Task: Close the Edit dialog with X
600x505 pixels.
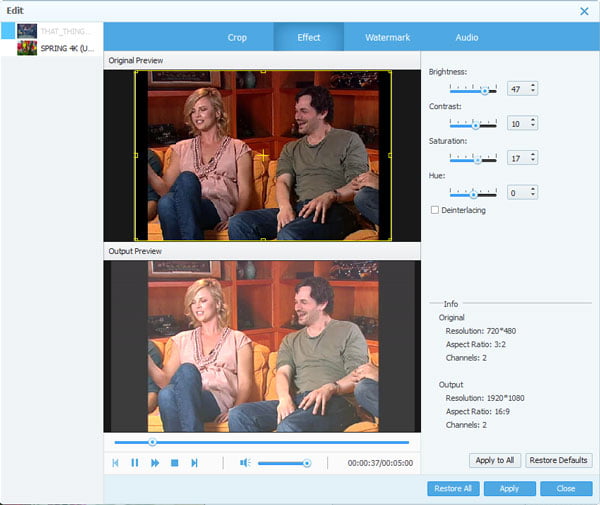Action: tap(584, 11)
